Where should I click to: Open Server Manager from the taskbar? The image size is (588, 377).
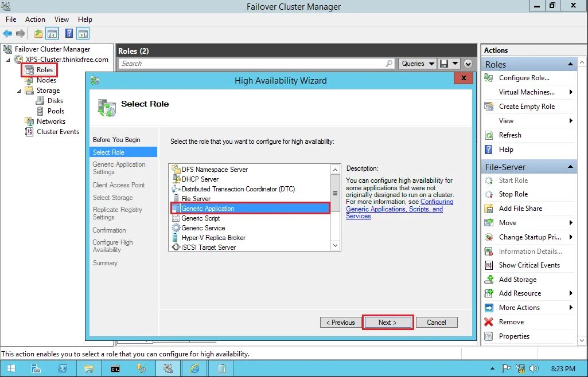36,369
